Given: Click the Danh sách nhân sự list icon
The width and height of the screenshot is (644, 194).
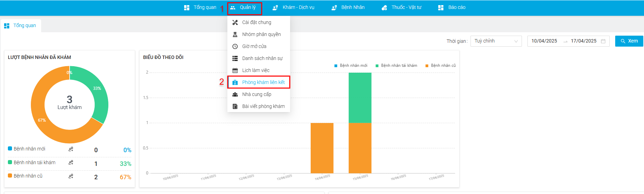Looking at the screenshot, I should tap(235, 58).
